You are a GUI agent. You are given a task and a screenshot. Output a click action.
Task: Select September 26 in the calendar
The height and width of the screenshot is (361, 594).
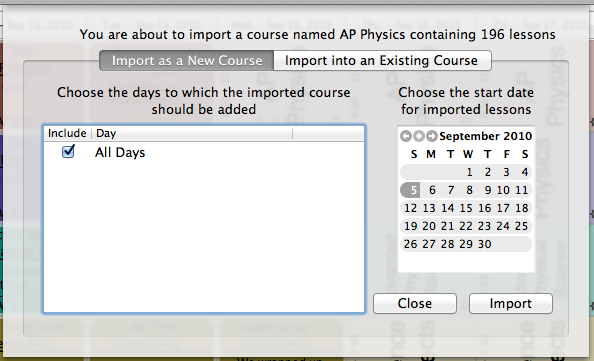pos(411,244)
